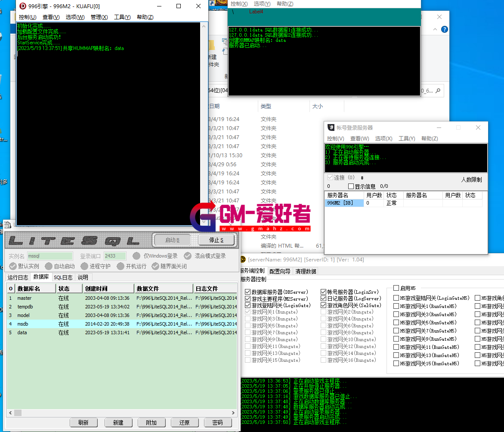Minimize the 帐号登录服务器 window
Viewport: 504px width, 432px height.
[439, 127]
